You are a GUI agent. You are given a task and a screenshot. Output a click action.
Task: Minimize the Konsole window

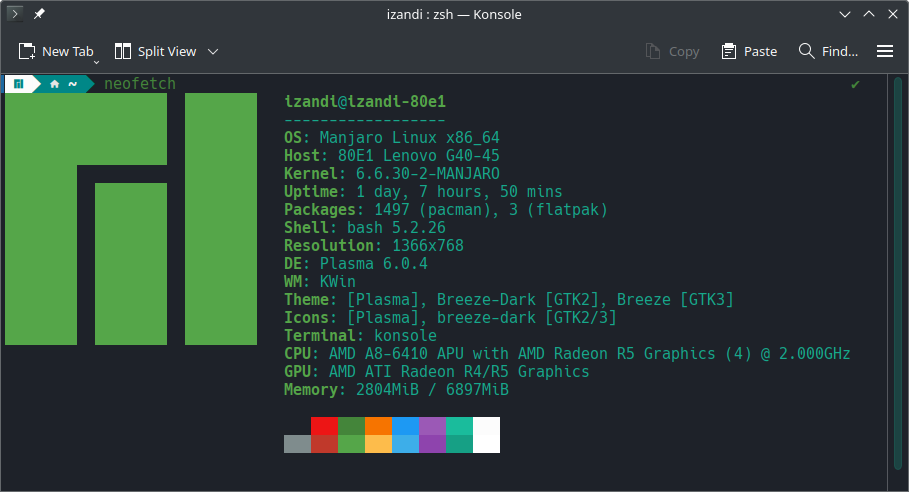point(845,14)
